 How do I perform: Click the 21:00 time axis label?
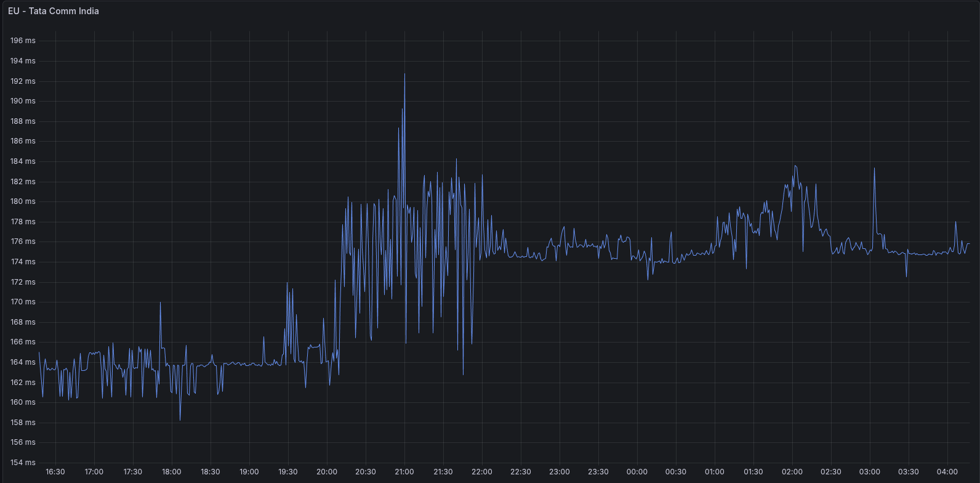[x=404, y=472]
